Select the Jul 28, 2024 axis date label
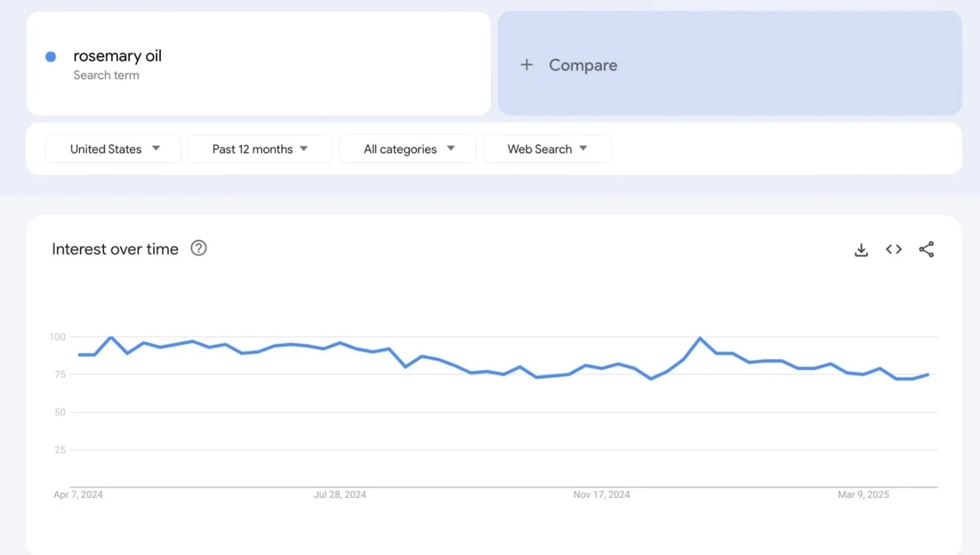The height and width of the screenshot is (555, 980). pyautogui.click(x=340, y=495)
